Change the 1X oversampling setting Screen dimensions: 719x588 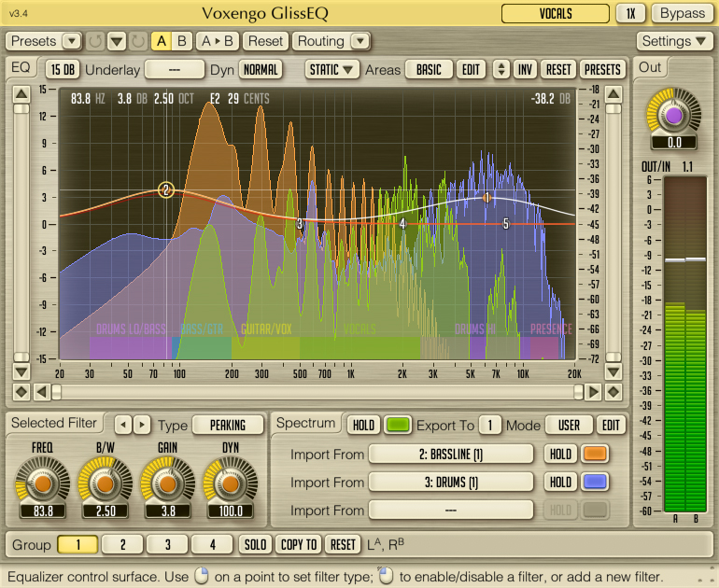click(x=630, y=14)
